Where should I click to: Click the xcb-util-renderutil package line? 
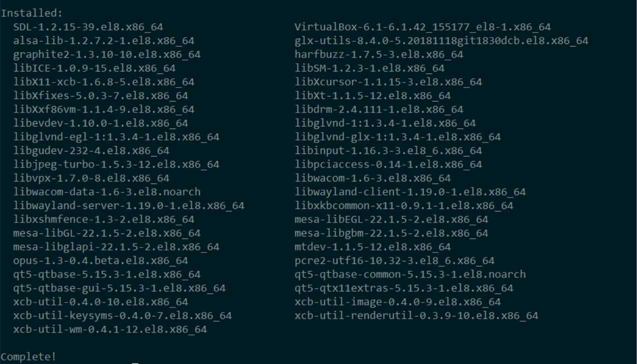pyautogui.click(x=416, y=316)
